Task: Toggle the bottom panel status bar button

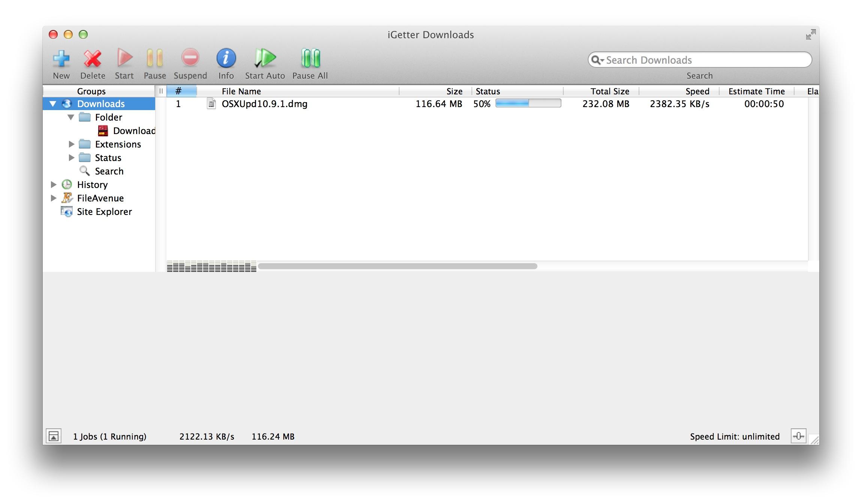Action: point(54,436)
